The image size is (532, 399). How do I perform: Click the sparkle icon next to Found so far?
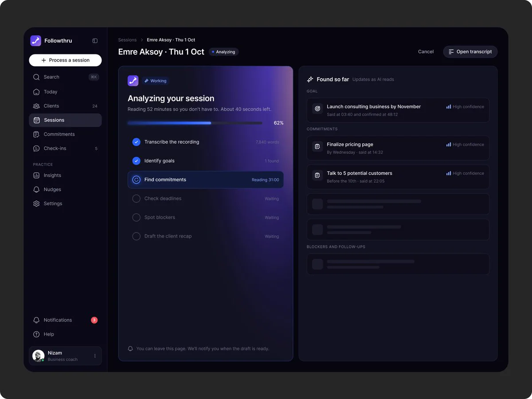310,79
